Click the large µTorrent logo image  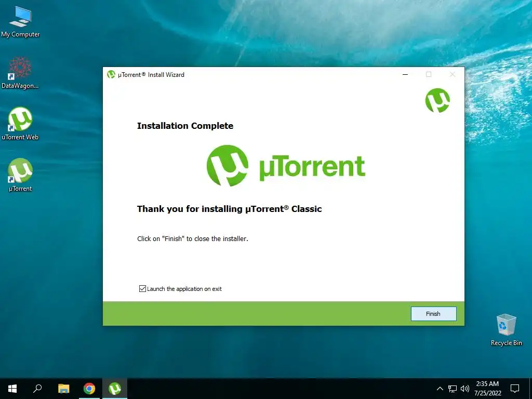tap(286, 166)
